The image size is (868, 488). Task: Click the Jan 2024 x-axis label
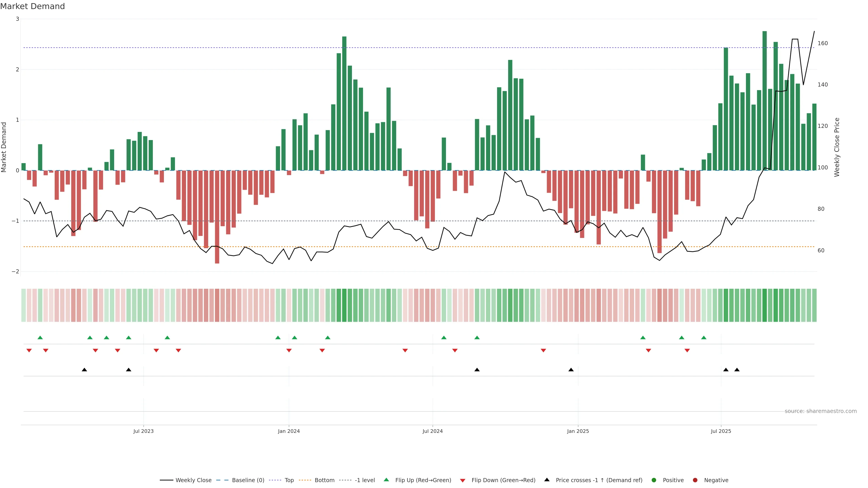289,431
